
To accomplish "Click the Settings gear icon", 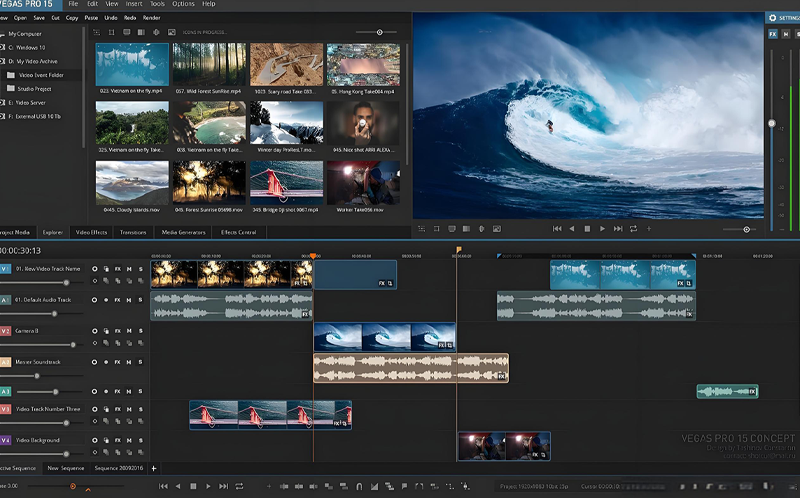I will 770,18.
